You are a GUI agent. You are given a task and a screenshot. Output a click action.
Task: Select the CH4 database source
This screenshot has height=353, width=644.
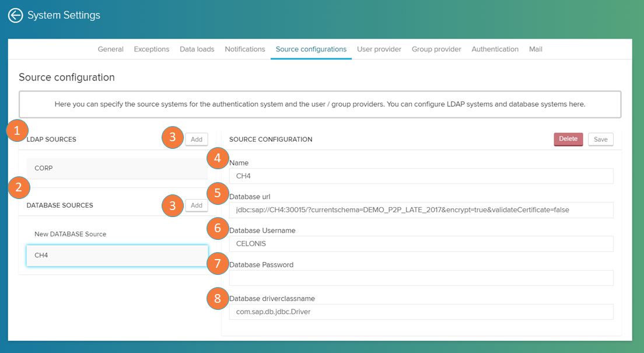click(117, 256)
